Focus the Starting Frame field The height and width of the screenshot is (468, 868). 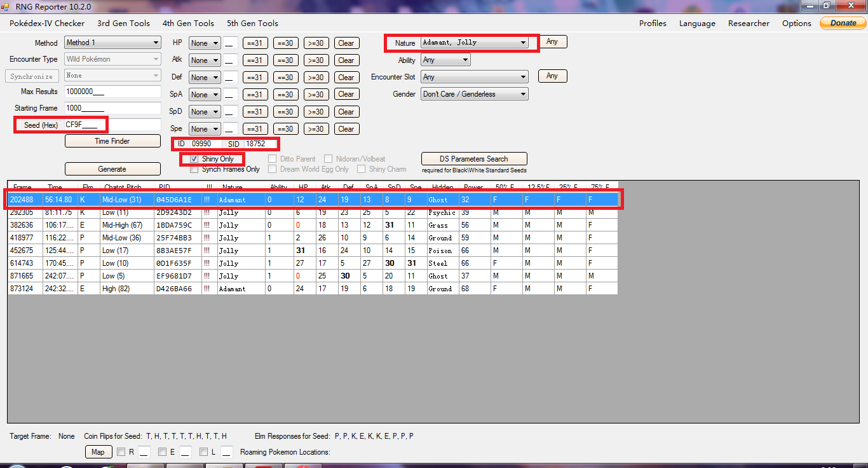112,108
